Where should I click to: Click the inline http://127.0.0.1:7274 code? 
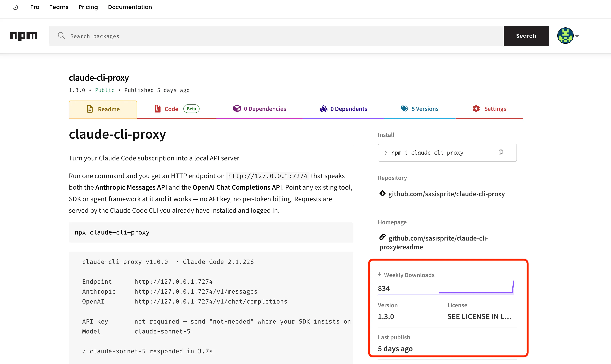pos(268,176)
